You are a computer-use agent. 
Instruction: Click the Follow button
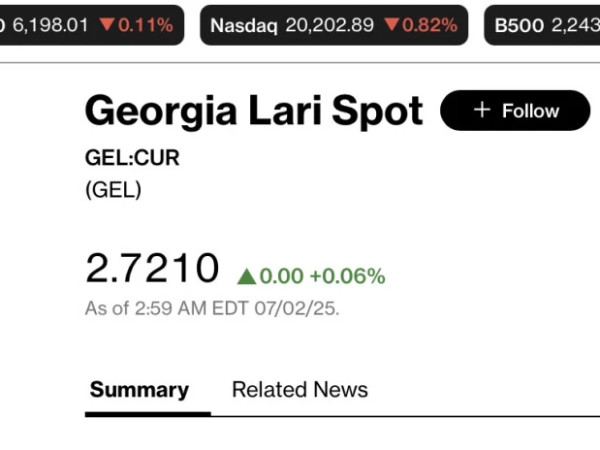click(515, 111)
